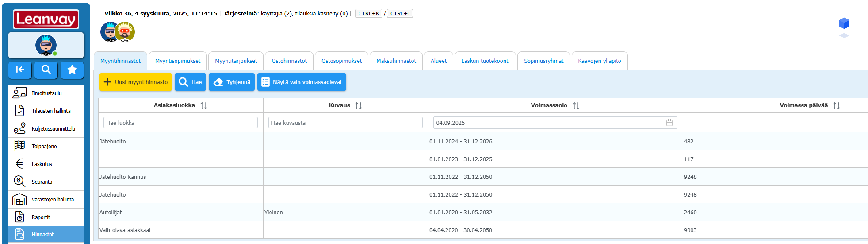The height and width of the screenshot is (244, 868).
Task: Open the sidebar search magnifier icon
Action: pyautogui.click(x=46, y=70)
